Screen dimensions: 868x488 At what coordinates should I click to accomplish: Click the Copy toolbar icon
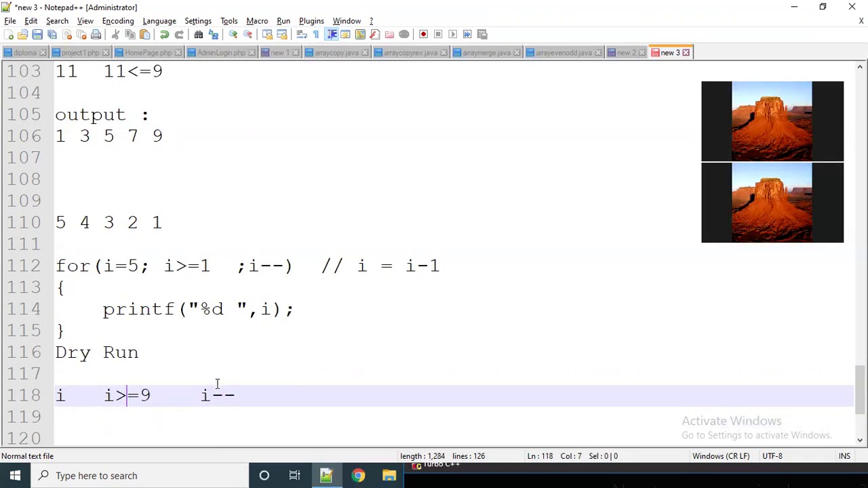tap(130, 34)
